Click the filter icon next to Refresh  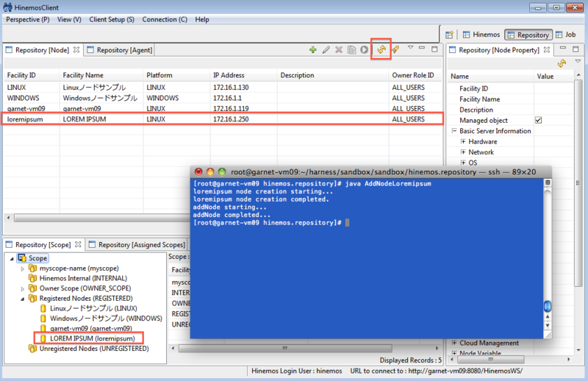pos(395,49)
